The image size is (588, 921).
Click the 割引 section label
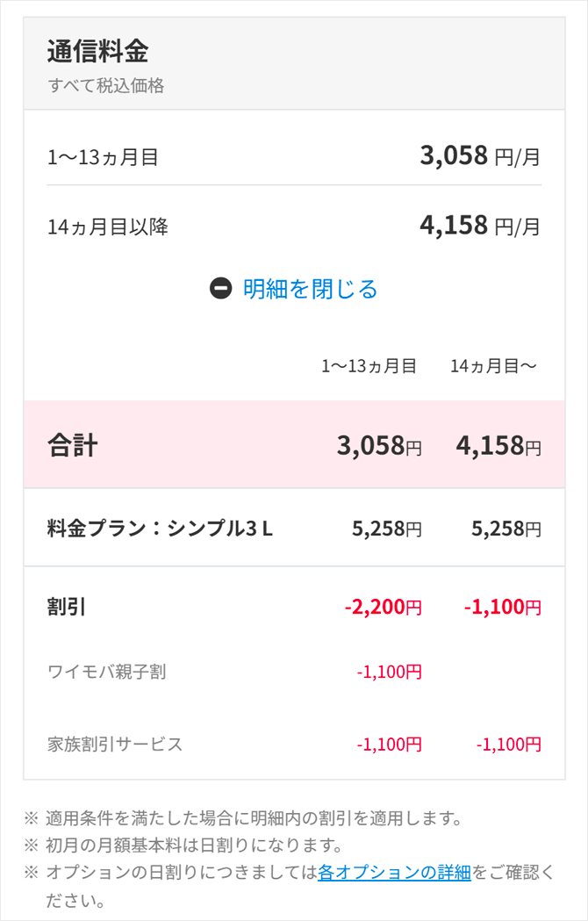(66, 606)
